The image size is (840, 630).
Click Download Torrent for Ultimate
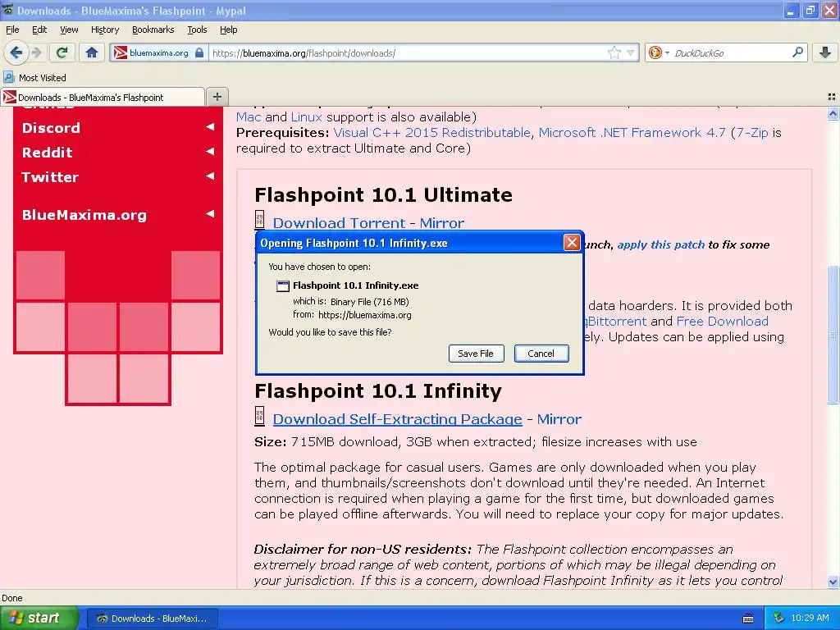pos(339,223)
